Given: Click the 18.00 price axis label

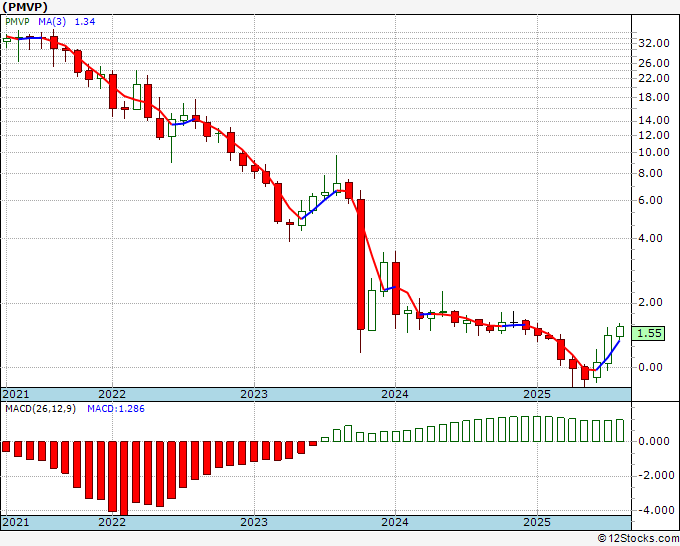Looking at the screenshot, I should (x=654, y=97).
